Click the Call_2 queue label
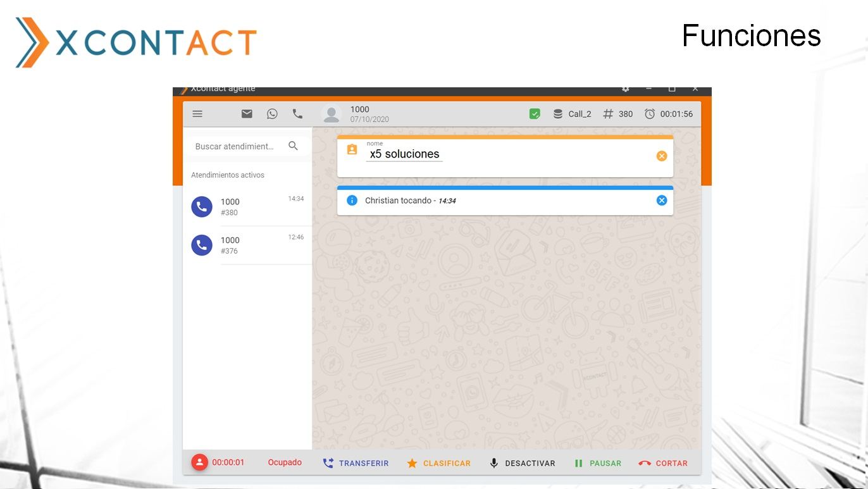The height and width of the screenshot is (489, 868). (x=580, y=114)
